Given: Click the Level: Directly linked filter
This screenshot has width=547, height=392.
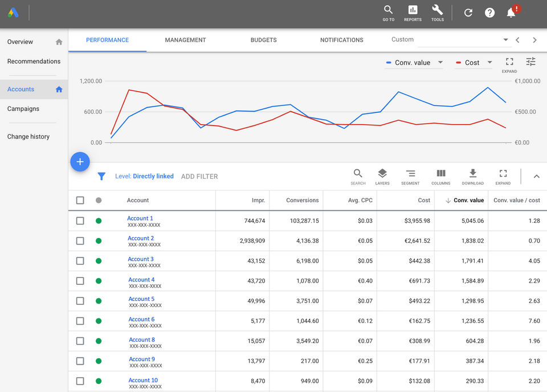Looking at the screenshot, I should [144, 177].
